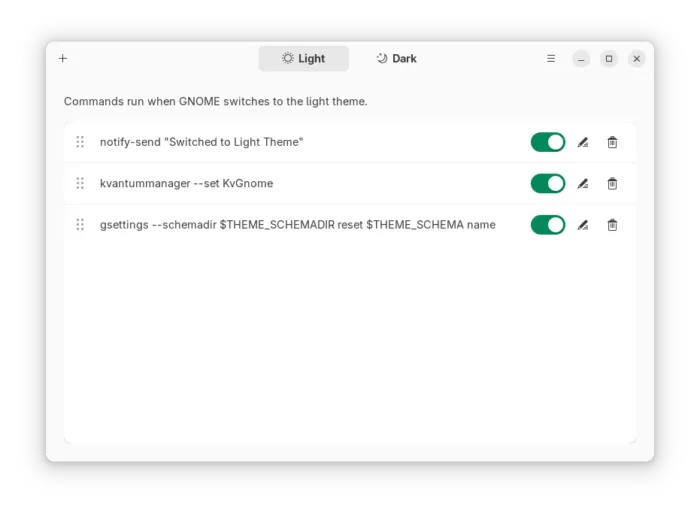Click drag handle of notify-send row
Screen dimensions: 700x512
[x=80, y=142]
